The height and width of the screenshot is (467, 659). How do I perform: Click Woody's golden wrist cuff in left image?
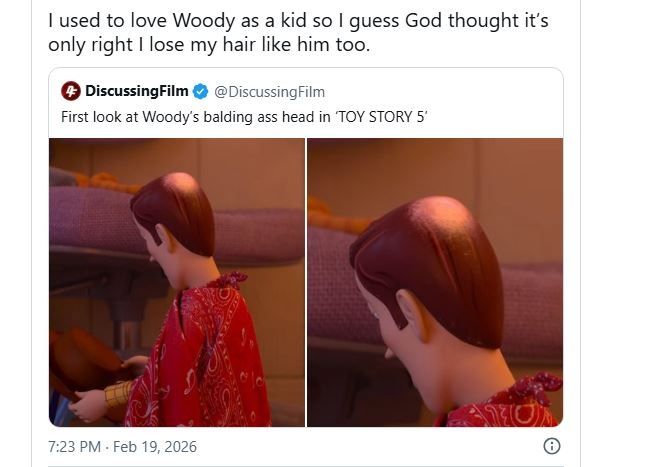118,394
